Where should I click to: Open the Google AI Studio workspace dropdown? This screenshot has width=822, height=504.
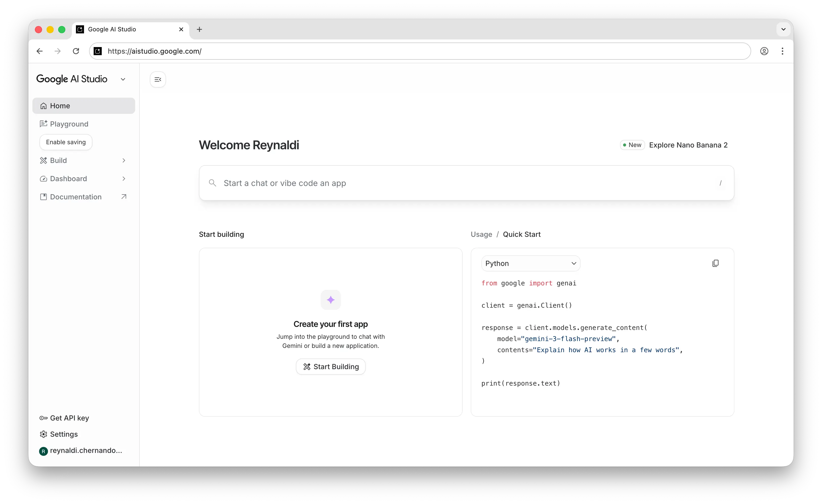(123, 79)
